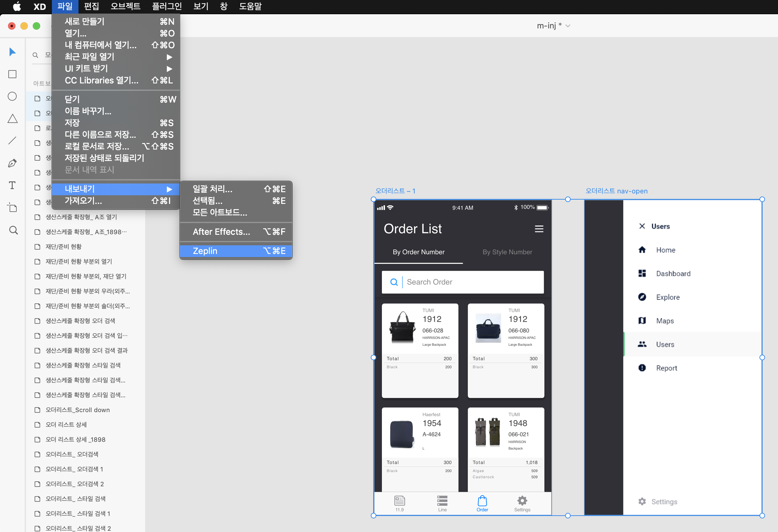Select the Zoom magnifier tool
The image size is (778, 532).
(13, 230)
